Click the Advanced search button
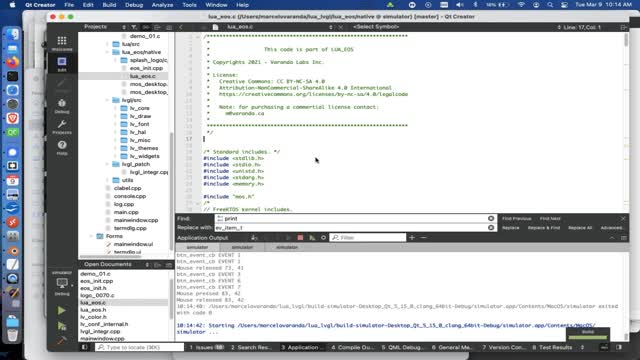Viewport: 640px width, 360px height. [x=611, y=228]
